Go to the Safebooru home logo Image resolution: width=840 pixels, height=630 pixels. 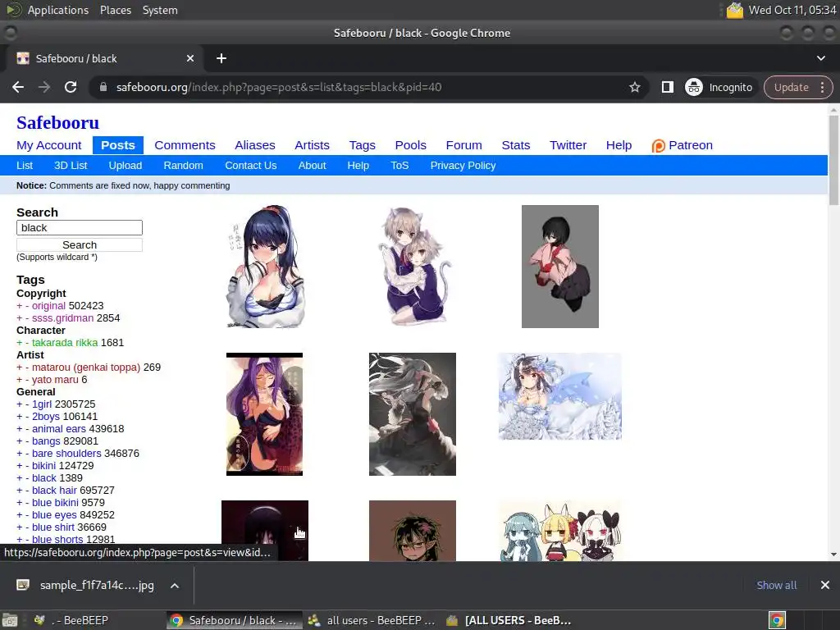point(58,123)
